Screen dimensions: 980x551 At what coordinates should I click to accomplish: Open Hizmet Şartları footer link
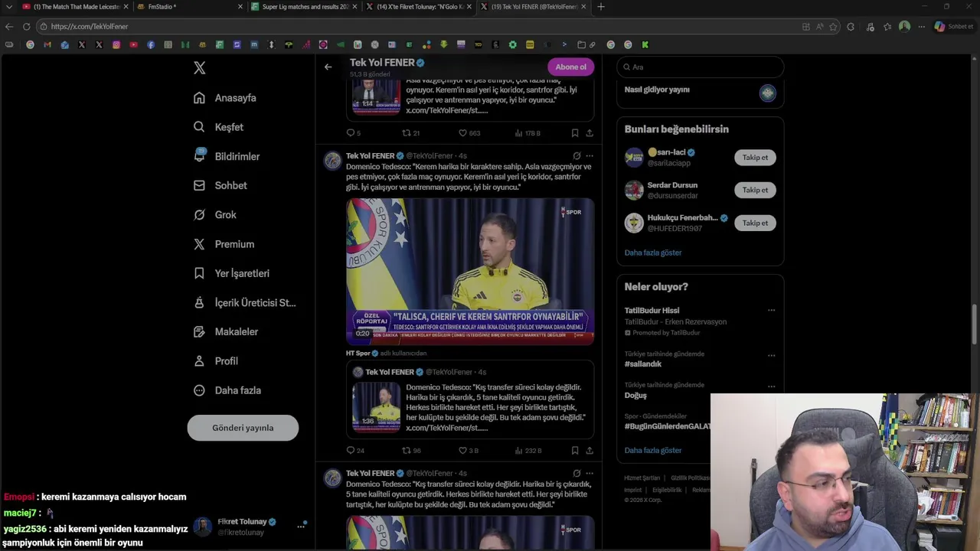point(642,478)
